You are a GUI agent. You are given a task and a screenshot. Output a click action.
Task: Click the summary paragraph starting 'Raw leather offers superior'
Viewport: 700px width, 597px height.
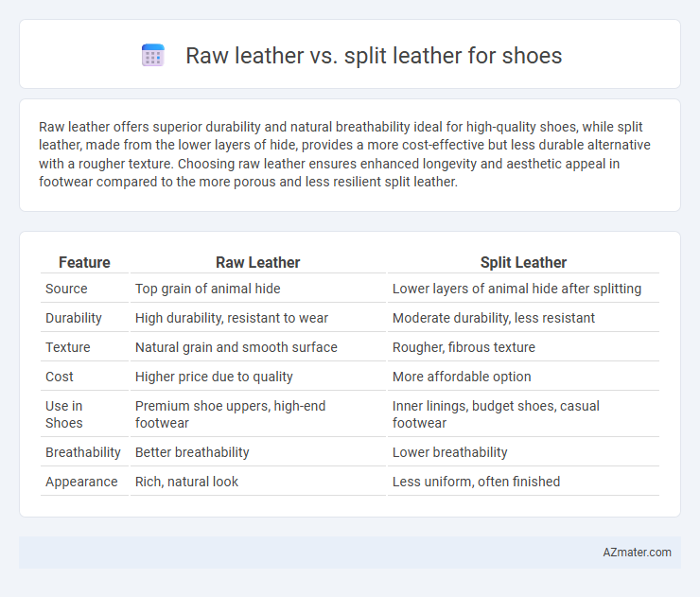[x=344, y=154]
